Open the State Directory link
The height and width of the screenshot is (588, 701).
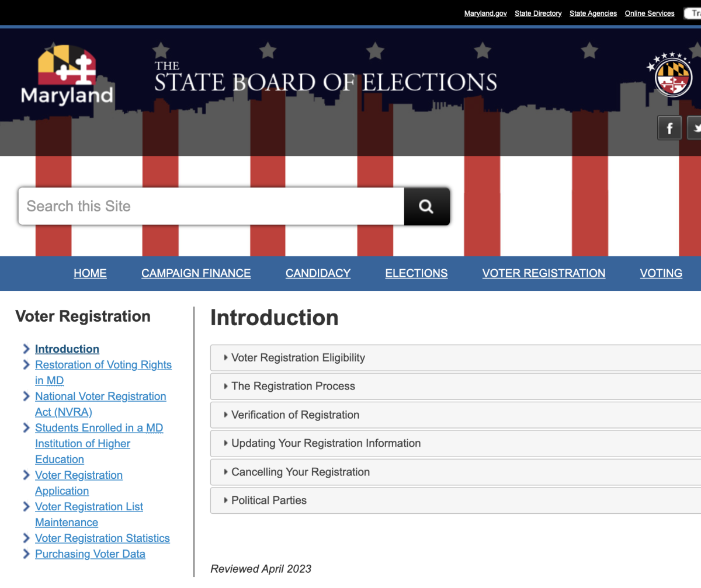(538, 13)
